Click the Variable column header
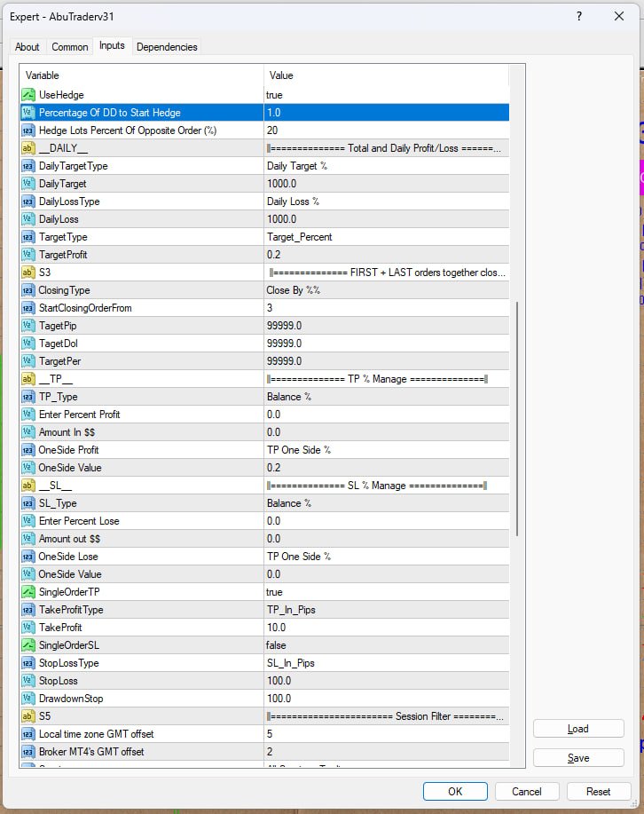The height and width of the screenshot is (814, 644). (x=142, y=75)
